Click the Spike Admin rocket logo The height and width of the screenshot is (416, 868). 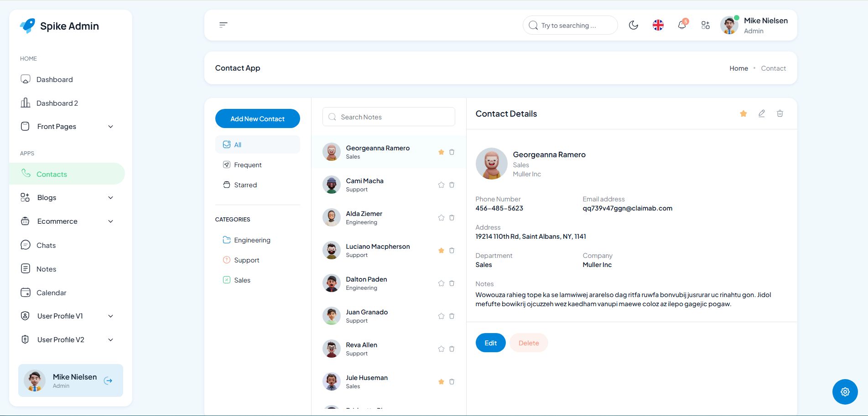28,26
